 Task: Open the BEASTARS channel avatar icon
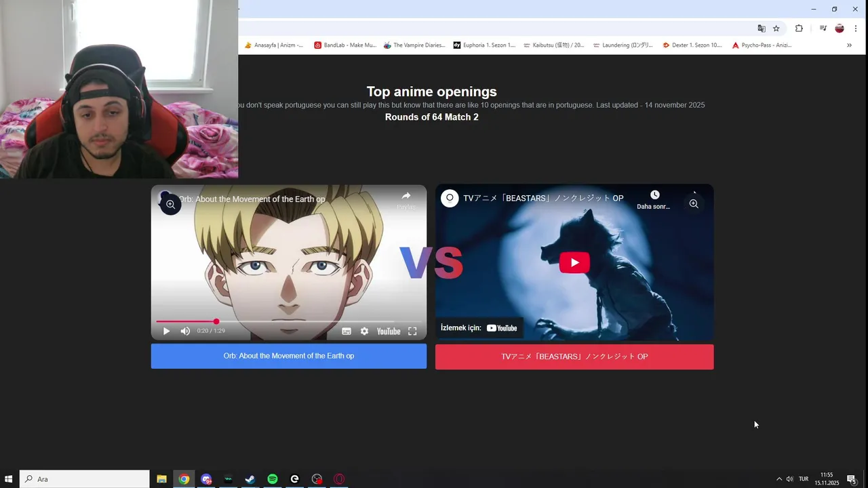coord(450,198)
